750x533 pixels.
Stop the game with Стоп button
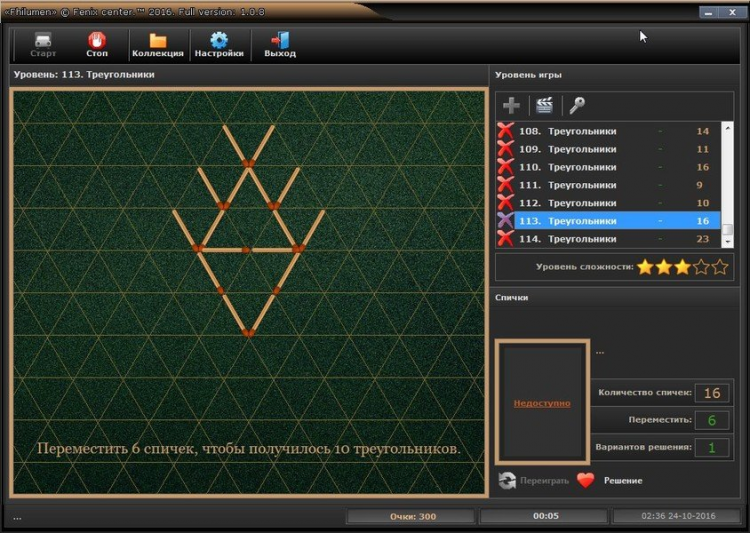point(97,45)
